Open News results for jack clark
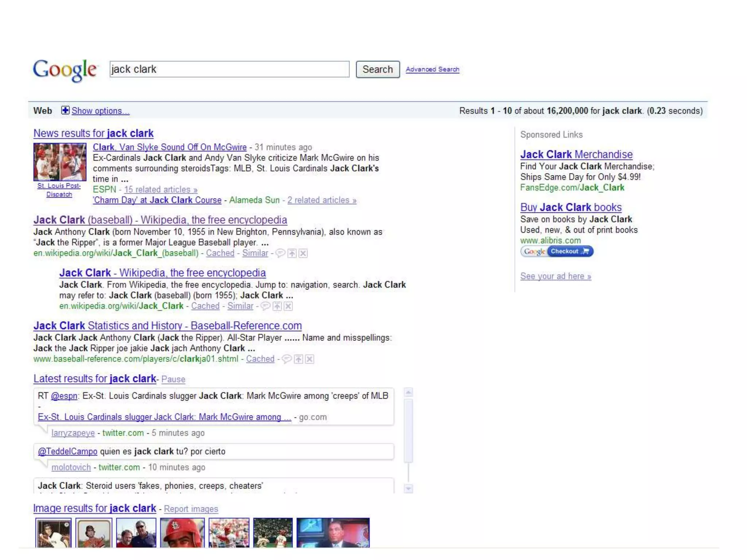The height and width of the screenshot is (560, 747). [x=93, y=133]
